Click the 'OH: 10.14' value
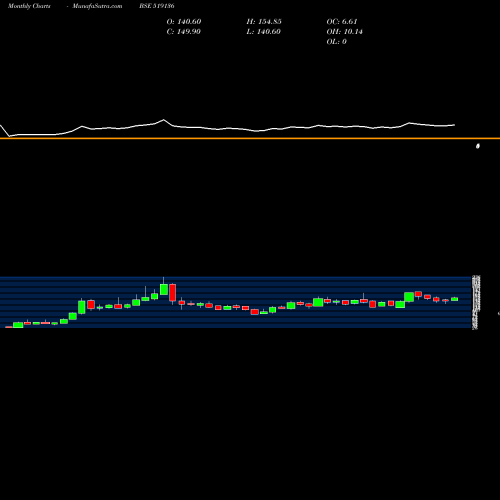500x500 pixels. pyautogui.click(x=344, y=31)
